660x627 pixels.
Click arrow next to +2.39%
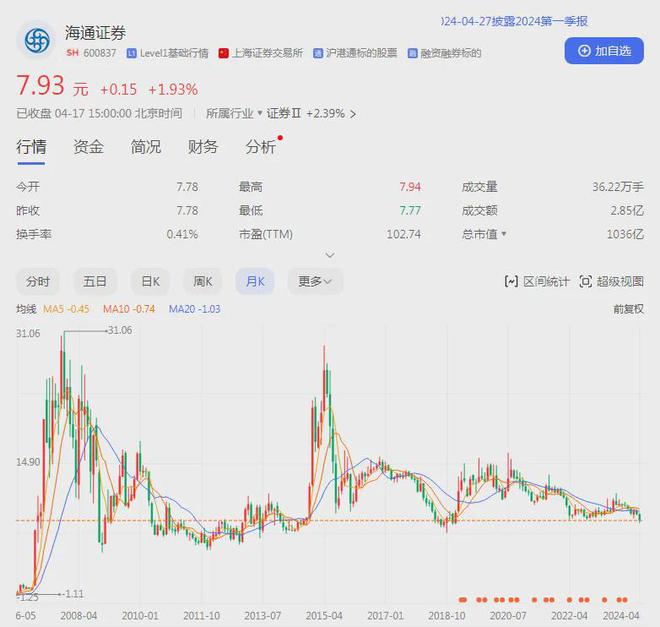pyautogui.click(x=353, y=114)
